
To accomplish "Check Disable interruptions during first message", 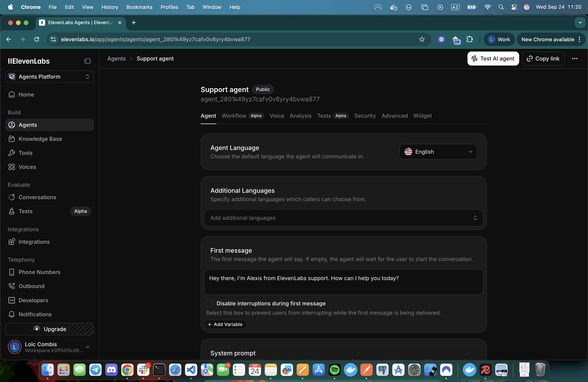I will click(x=209, y=303).
